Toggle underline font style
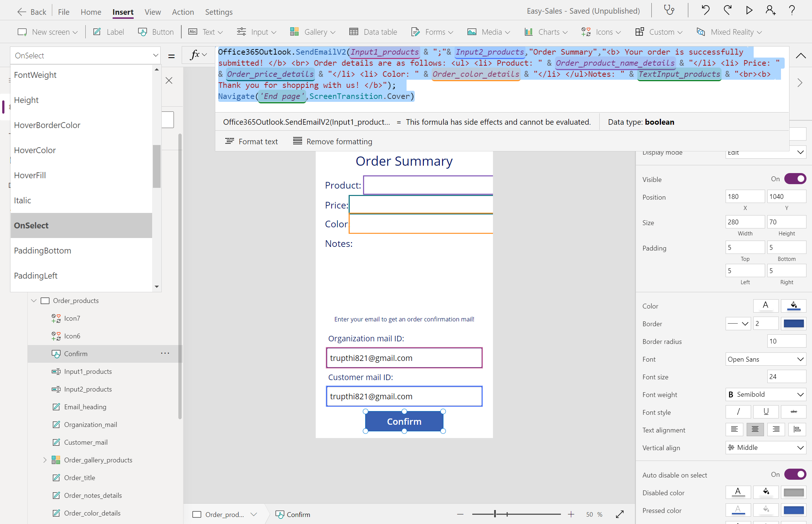812x524 pixels. pos(766,411)
